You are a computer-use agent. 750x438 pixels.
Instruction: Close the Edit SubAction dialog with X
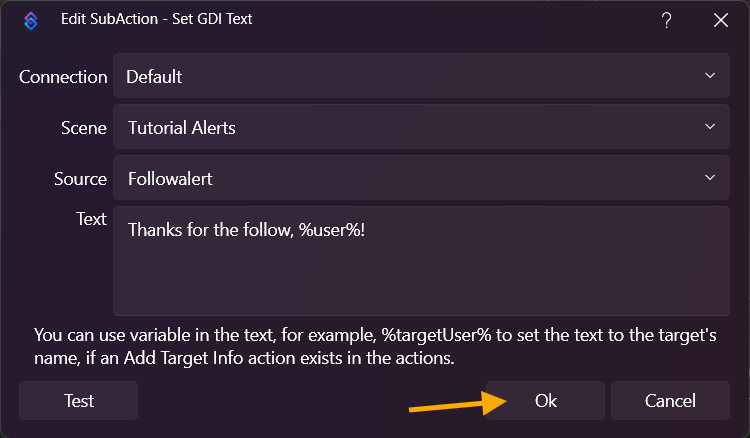720,21
